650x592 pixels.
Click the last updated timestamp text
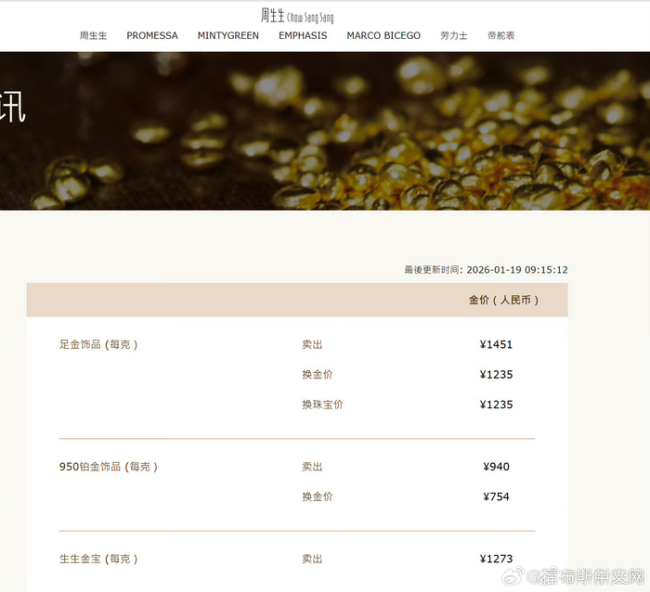click(486, 270)
